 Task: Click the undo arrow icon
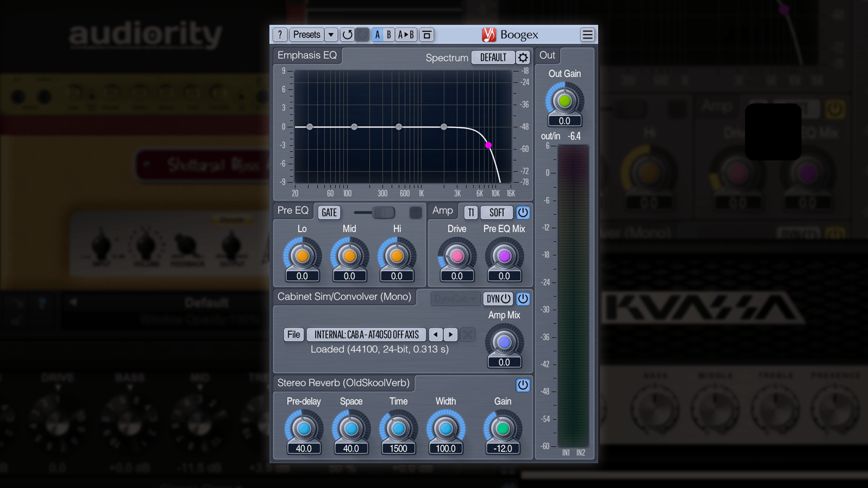(x=347, y=34)
